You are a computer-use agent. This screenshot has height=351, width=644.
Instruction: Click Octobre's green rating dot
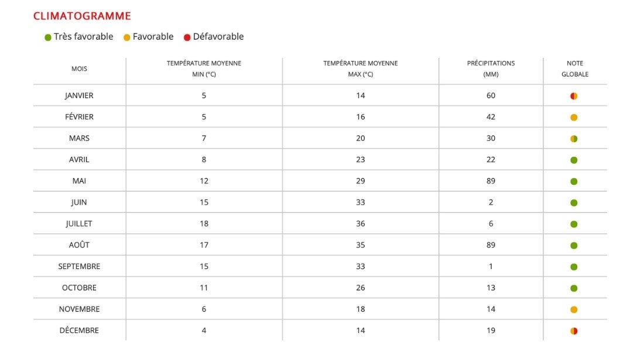pyautogui.click(x=574, y=288)
